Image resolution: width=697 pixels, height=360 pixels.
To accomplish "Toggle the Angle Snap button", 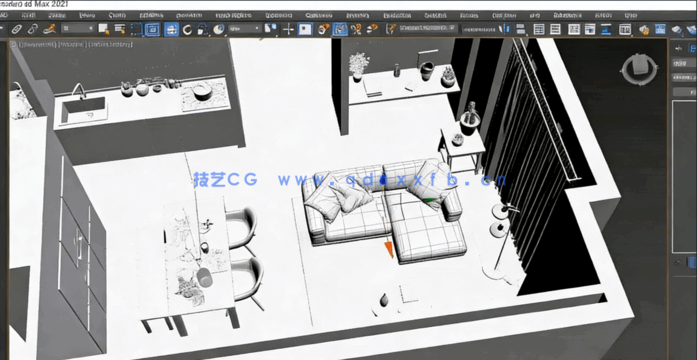I will pos(340,29).
